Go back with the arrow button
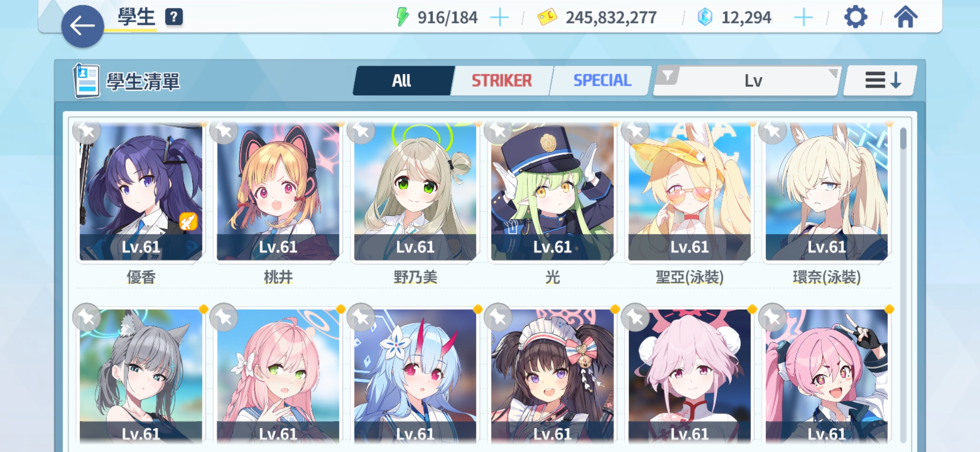This screenshot has width=980, height=452. point(83,26)
